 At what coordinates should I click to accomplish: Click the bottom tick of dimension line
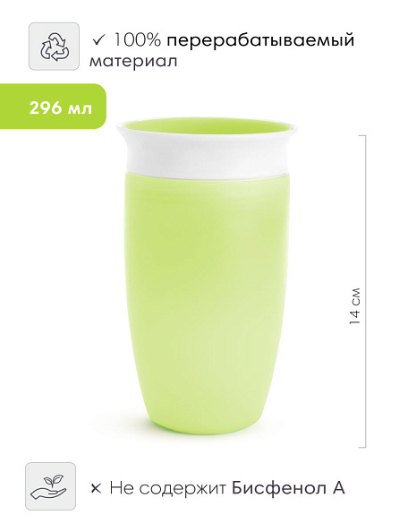362,447
